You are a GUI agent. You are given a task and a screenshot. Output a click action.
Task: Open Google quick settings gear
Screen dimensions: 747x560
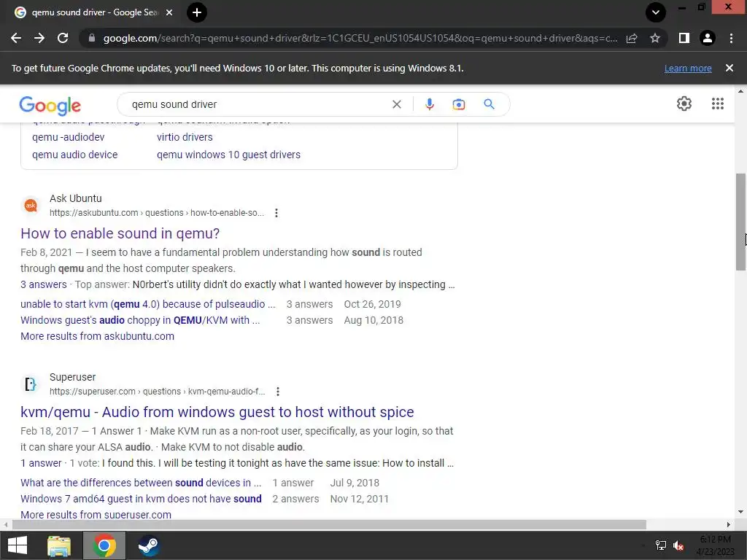[684, 104]
